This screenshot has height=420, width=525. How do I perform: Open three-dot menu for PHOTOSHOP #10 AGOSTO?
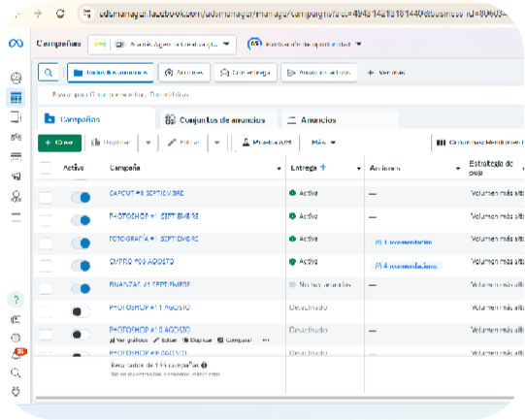pos(266,340)
